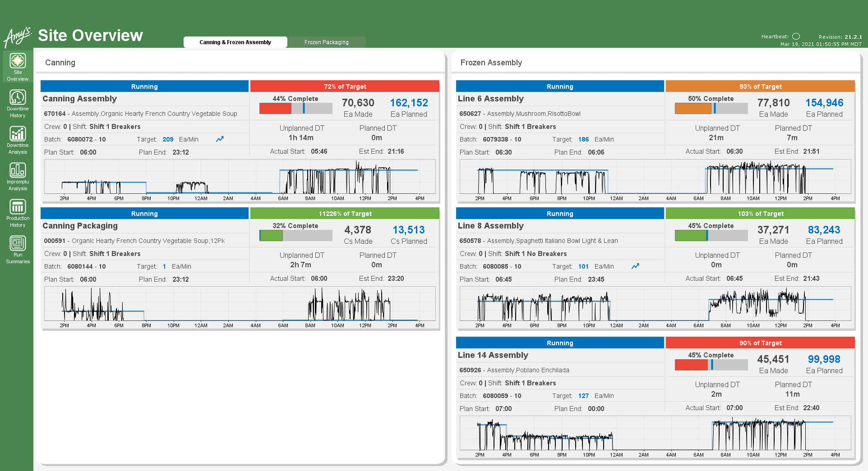
Task: Click the trend chart icon for Canning Assembly target
Action: [220, 139]
